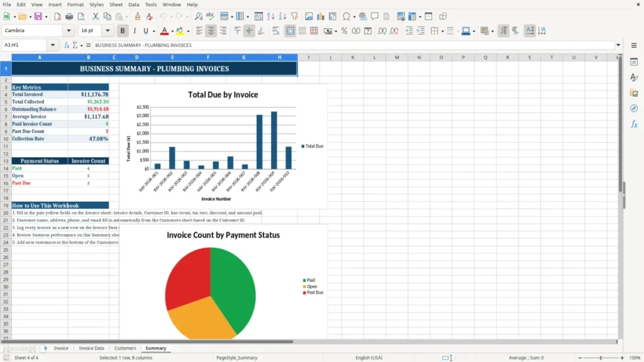Screen dimensions: 644x362
Task: Click the Insert Special Character omega icon
Action: pos(347,16)
